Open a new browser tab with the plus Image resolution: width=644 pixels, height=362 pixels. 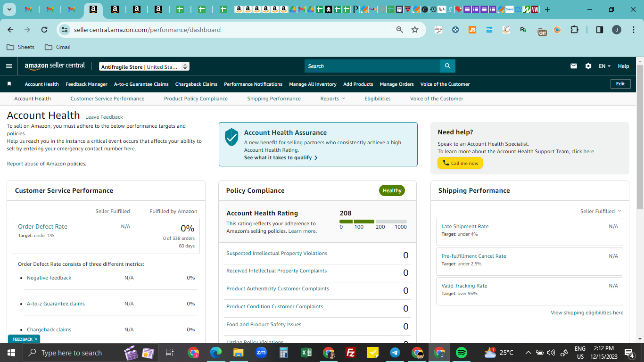coord(547,9)
